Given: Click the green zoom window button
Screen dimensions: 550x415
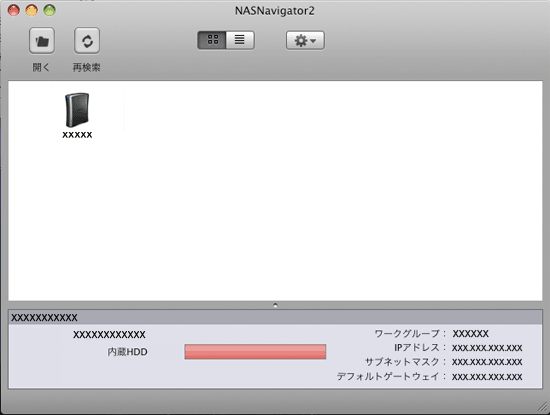Looking at the screenshot, I should pos(49,10).
